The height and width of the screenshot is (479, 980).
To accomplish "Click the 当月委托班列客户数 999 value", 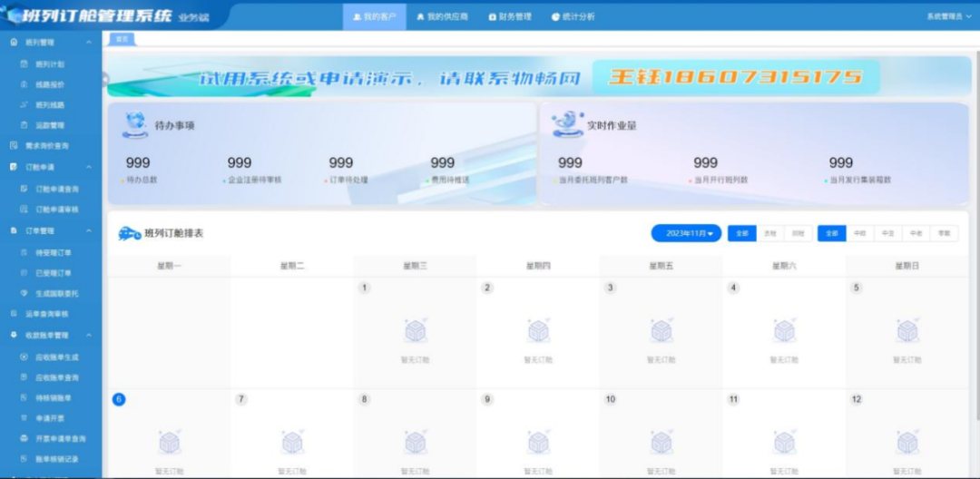I will pyautogui.click(x=570, y=163).
